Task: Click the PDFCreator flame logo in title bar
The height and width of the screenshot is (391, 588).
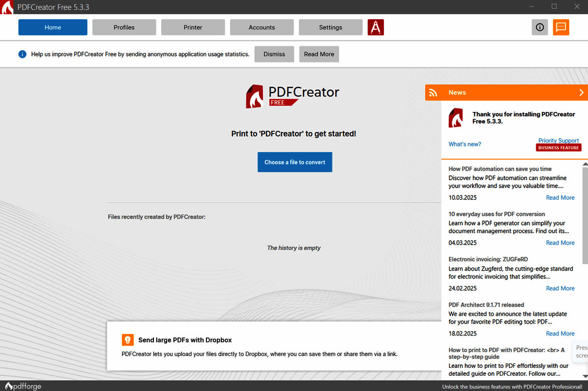Action: pos(7,7)
